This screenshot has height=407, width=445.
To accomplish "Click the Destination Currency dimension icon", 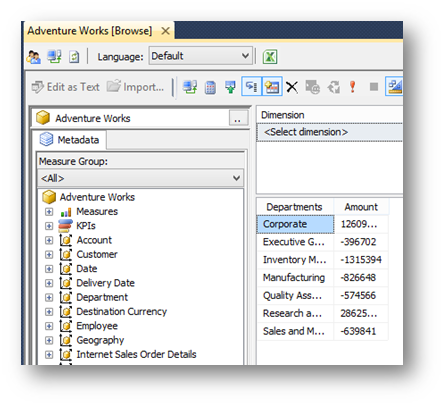I will (66, 311).
